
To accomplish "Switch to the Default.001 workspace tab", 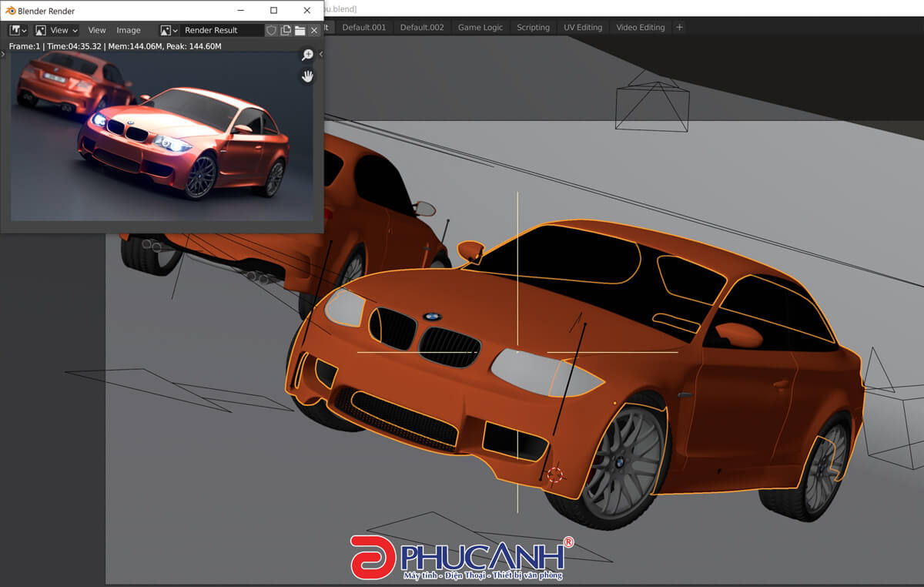I will click(364, 27).
